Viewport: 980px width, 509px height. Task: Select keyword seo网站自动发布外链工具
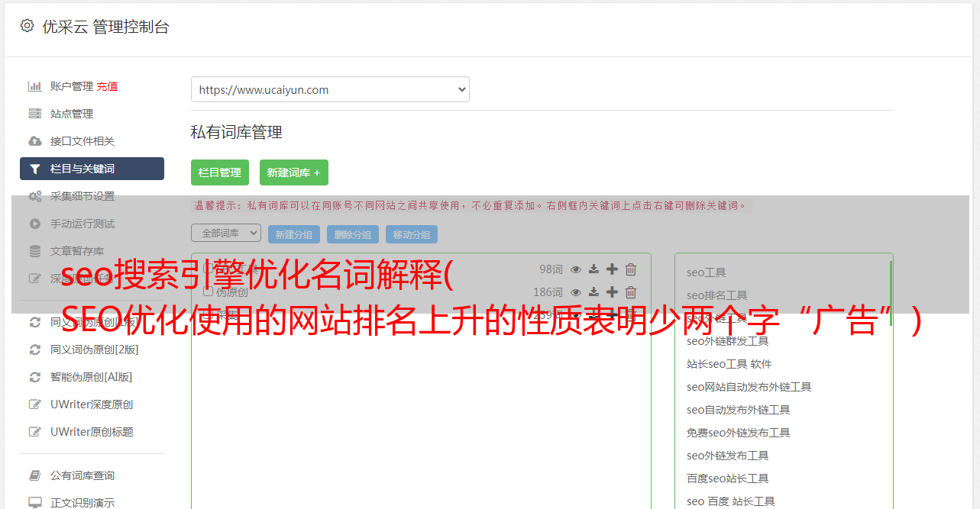coord(749,387)
